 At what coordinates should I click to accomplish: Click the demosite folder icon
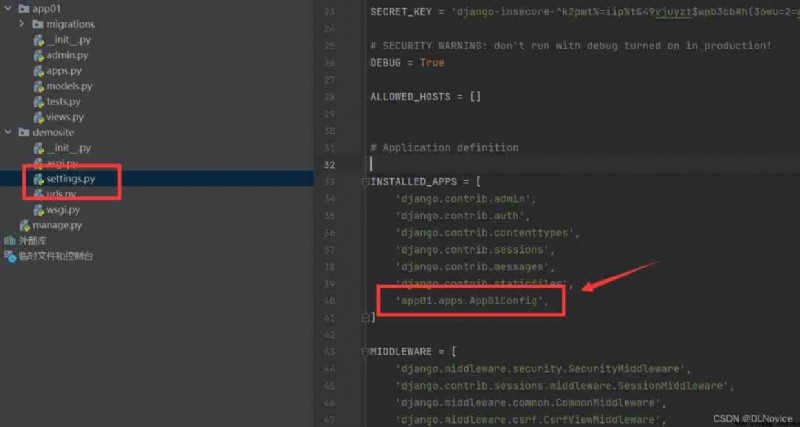click(x=23, y=132)
